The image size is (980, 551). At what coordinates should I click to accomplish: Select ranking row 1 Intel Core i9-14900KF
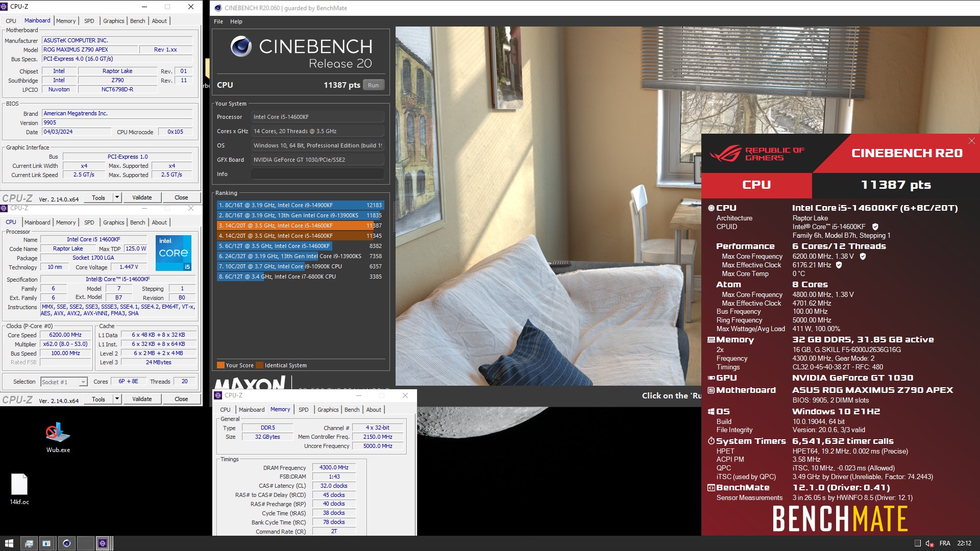click(300, 205)
